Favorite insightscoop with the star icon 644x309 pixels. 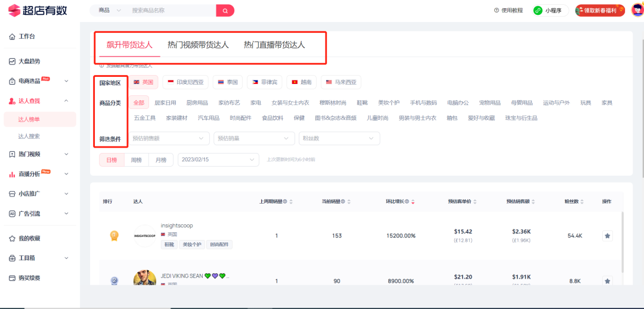(x=608, y=236)
